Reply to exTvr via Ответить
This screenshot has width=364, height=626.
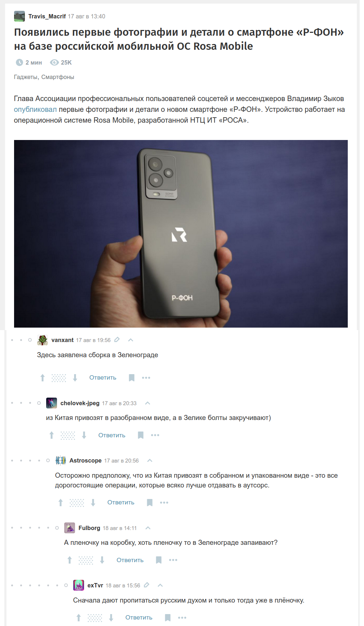[x=139, y=618]
